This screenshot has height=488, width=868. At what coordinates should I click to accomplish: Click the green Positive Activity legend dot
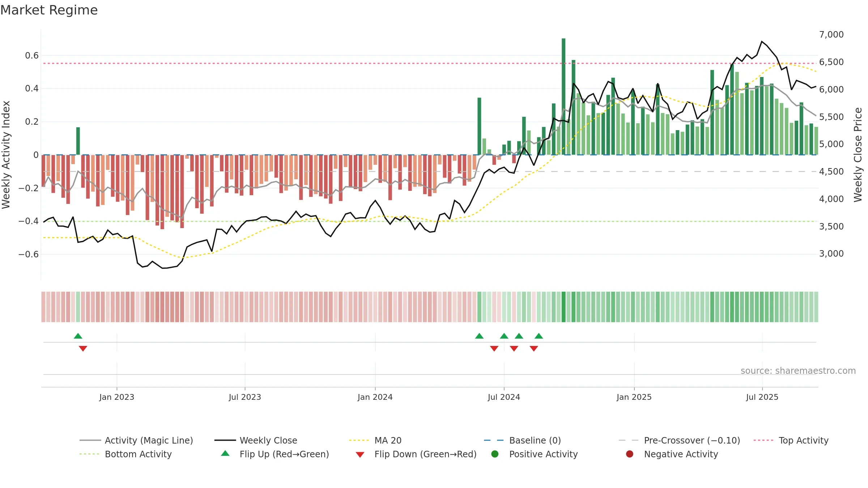tap(495, 454)
